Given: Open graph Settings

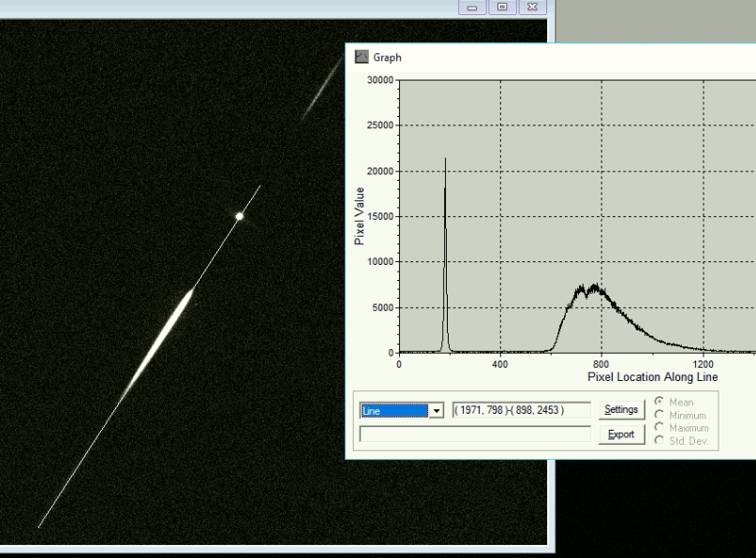Looking at the screenshot, I should click(621, 409).
